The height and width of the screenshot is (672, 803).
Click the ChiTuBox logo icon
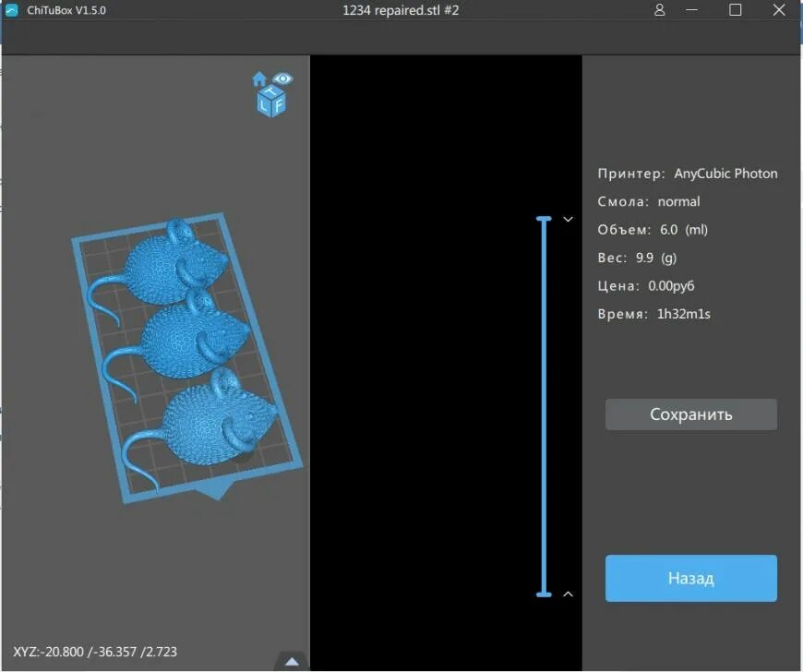click(11, 10)
